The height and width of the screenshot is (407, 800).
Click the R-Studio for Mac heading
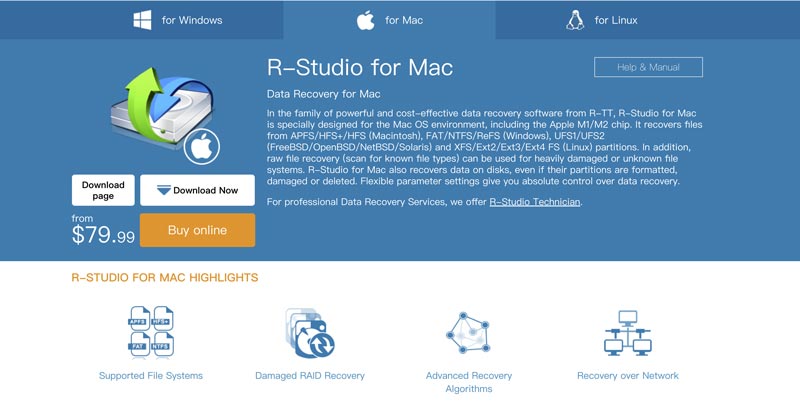click(x=360, y=68)
